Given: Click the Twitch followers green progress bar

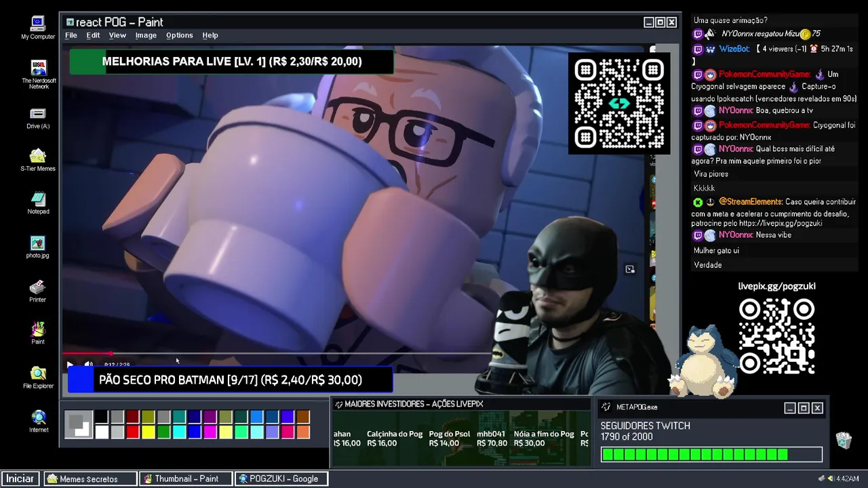Looking at the screenshot, I should pyautogui.click(x=711, y=455).
